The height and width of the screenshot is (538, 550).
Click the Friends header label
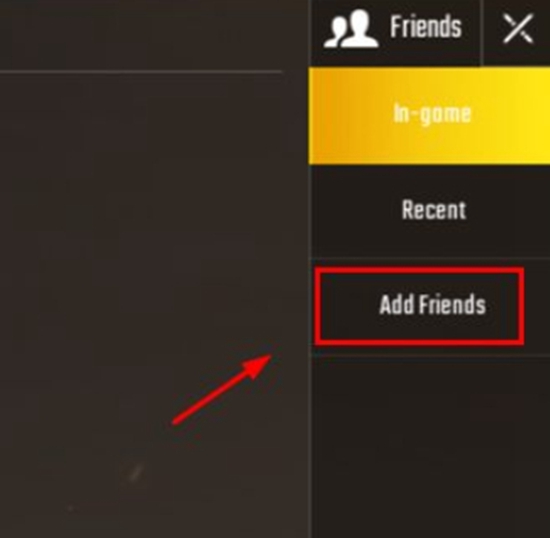[x=426, y=27]
